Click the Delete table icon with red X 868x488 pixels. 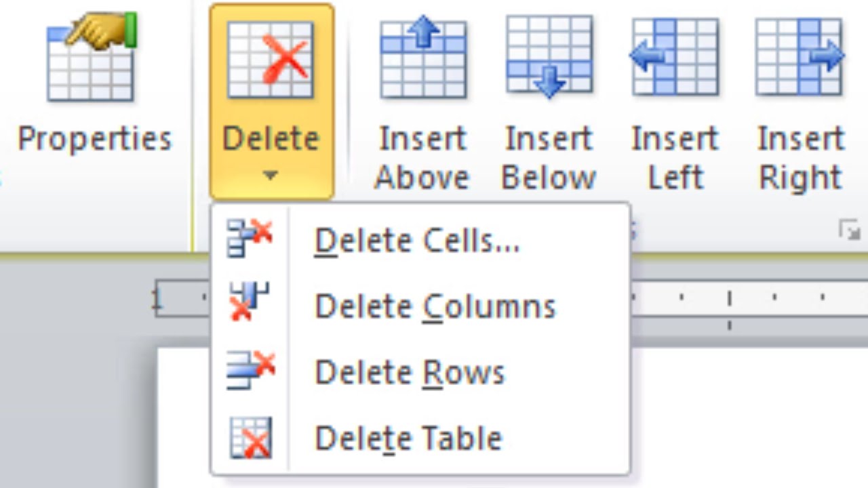pos(271,60)
